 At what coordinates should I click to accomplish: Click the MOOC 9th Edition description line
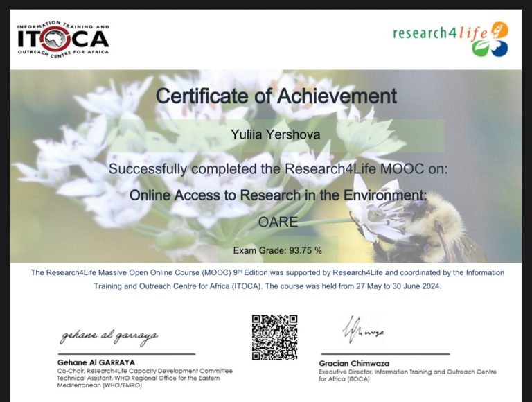(x=267, y=272)
